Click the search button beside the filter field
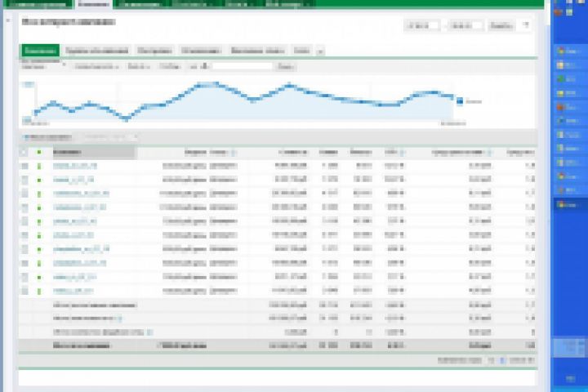The height and width of the screenshot is (392, 588). tap(286, 67)
